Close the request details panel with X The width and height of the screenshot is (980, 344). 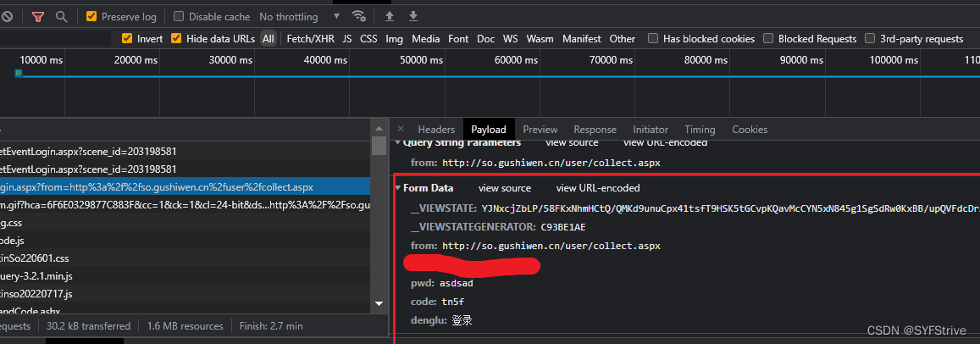click(401, 129)
